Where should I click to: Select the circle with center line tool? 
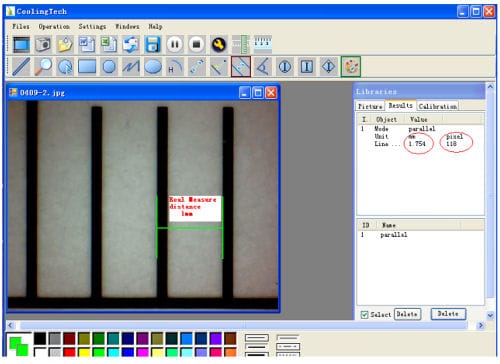pos(285,67)
